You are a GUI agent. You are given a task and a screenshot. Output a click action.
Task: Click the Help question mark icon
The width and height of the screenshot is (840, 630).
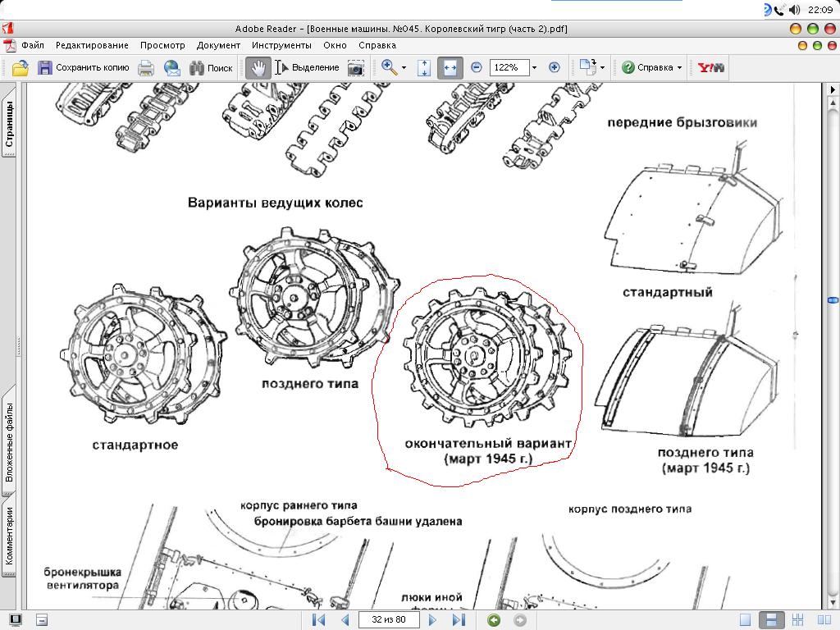tap(628, 67)
